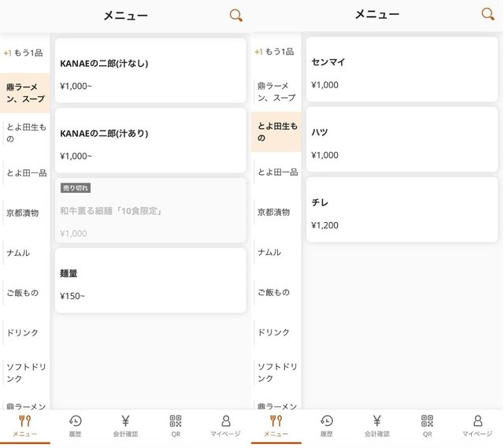
Task: Open the KANAEの二郎(汁なし) menu item
Action: pyautogui.click(x=150, y=70)
